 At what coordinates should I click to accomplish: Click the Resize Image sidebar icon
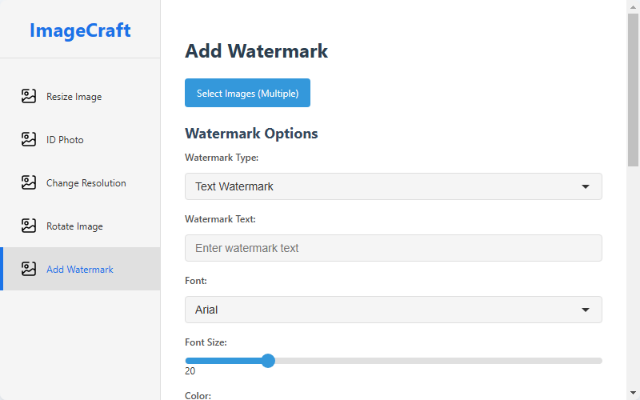(29, 97)
